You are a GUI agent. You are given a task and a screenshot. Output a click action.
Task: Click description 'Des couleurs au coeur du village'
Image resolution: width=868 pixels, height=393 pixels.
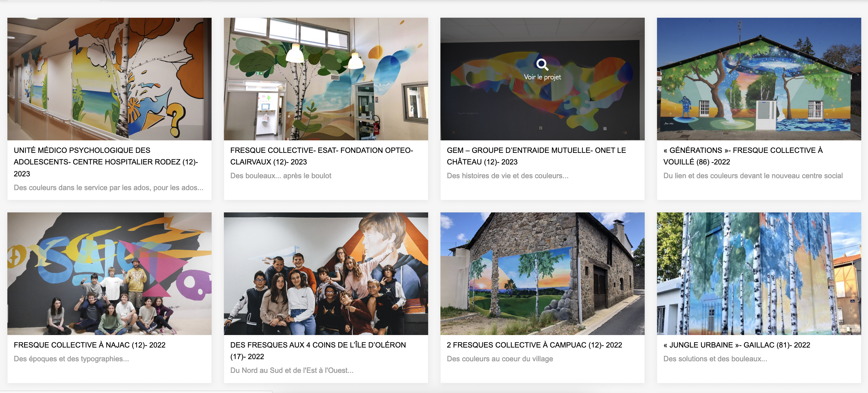pos(500,359)
